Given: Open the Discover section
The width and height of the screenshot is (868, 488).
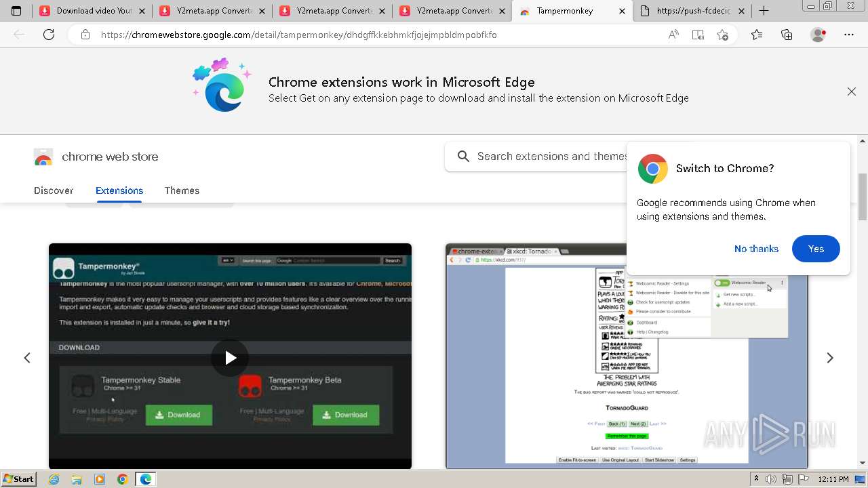Looking at the screenshot, I should pos(54,190).
